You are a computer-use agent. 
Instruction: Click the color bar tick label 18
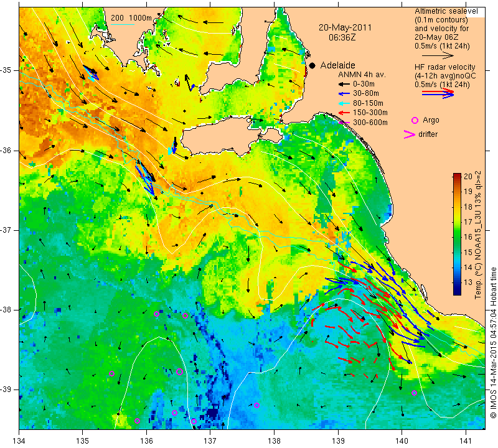click(x=468, y=207)
